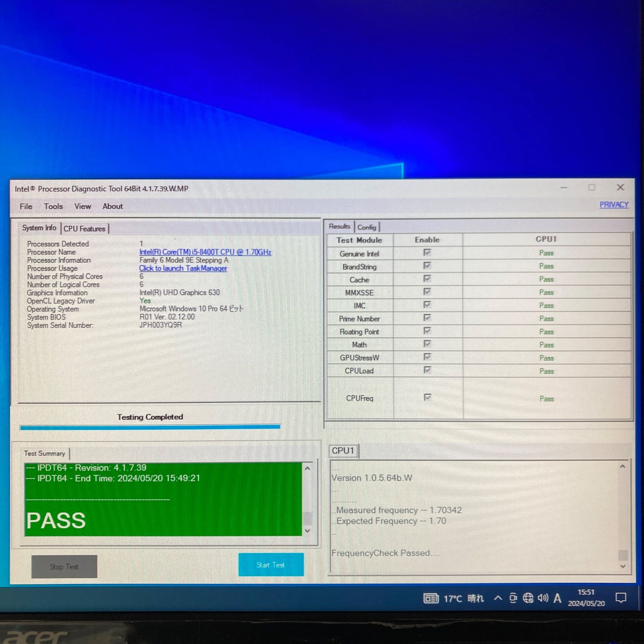Click the Testing Completed progress bar
This screenshot has width=644, height=644.
(150, 427)
